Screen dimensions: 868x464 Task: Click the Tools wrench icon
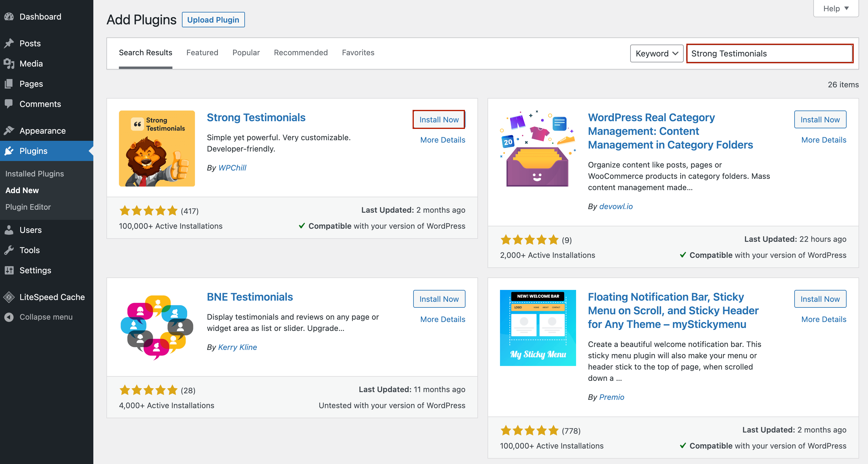9,250
